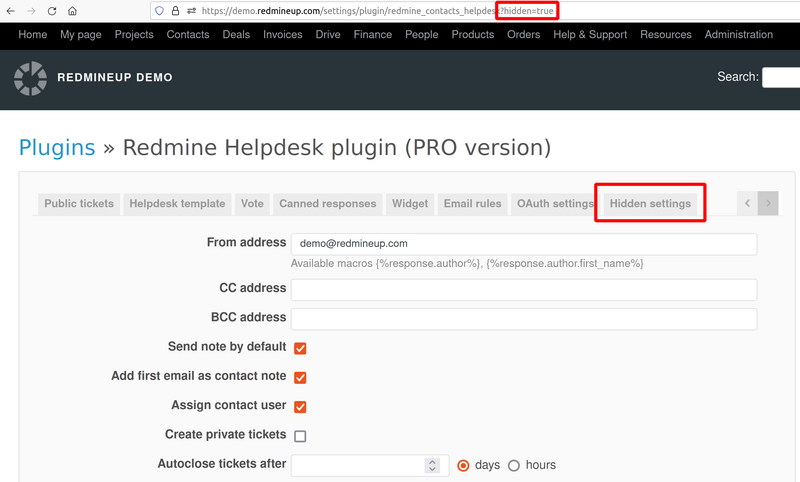This screenshot has width=800, height=482.
Task: Click the RedmineUP logo icon
Action: (x=30, y=78)
